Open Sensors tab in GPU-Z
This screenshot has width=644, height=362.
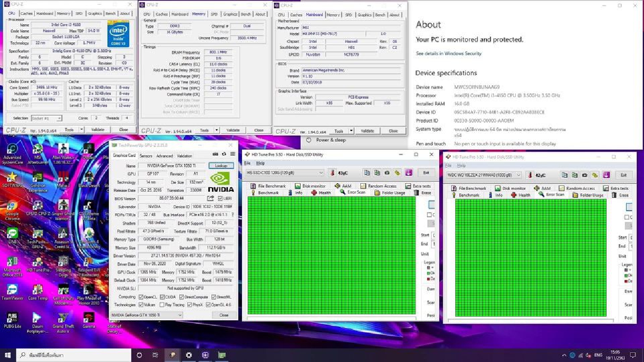pyautogui.click(x=146, y=156)
